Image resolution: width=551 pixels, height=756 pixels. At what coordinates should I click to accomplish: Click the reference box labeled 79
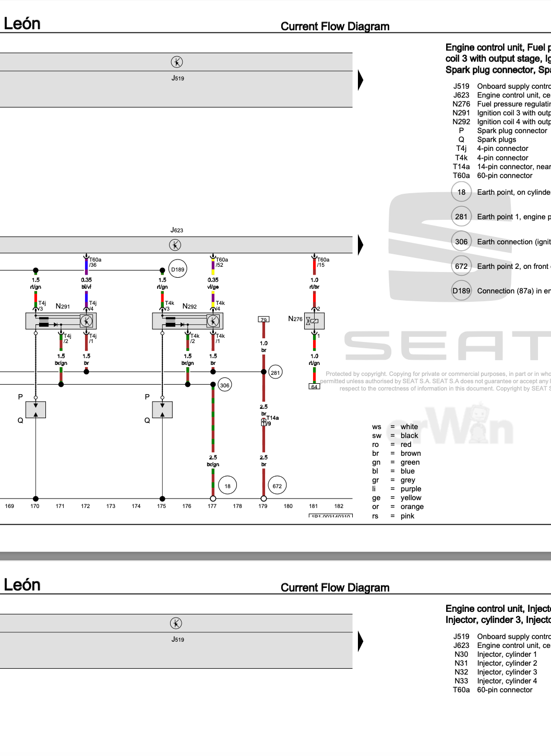(263, 320)
